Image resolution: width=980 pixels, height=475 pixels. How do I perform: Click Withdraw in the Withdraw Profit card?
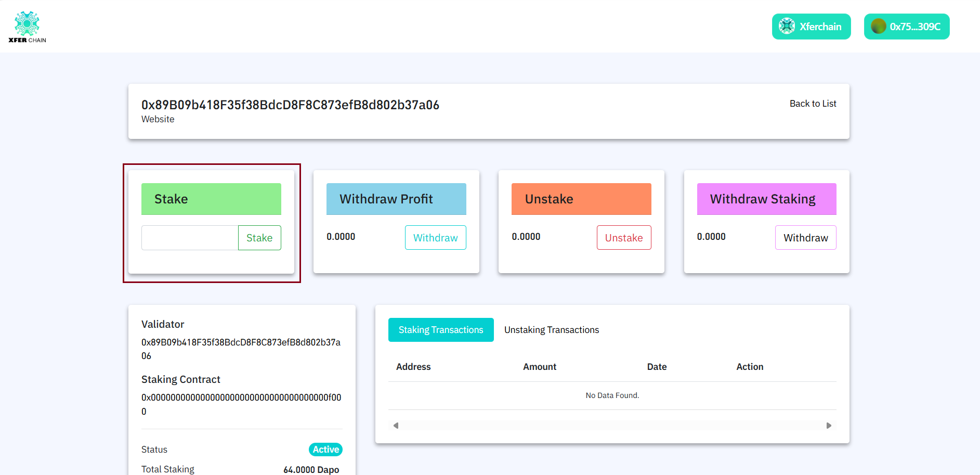point(435,237)
